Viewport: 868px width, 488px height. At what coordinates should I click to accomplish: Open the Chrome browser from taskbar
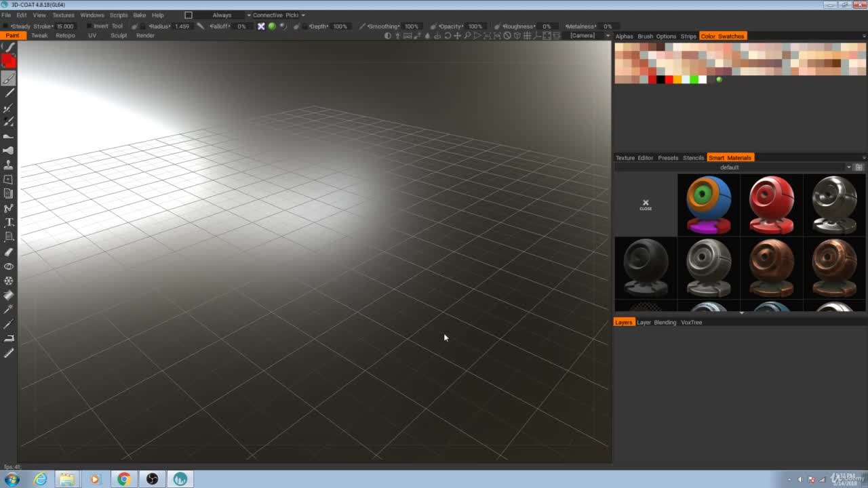[x=123, y=479]
